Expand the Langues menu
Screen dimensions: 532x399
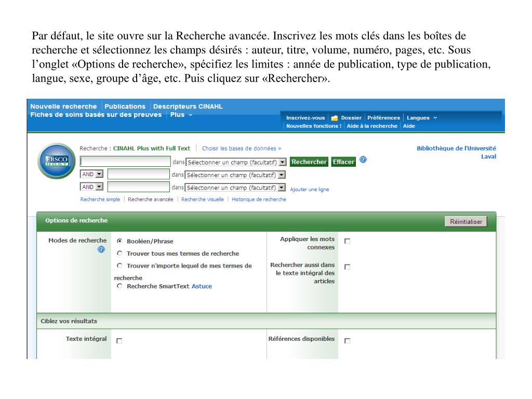422,118
